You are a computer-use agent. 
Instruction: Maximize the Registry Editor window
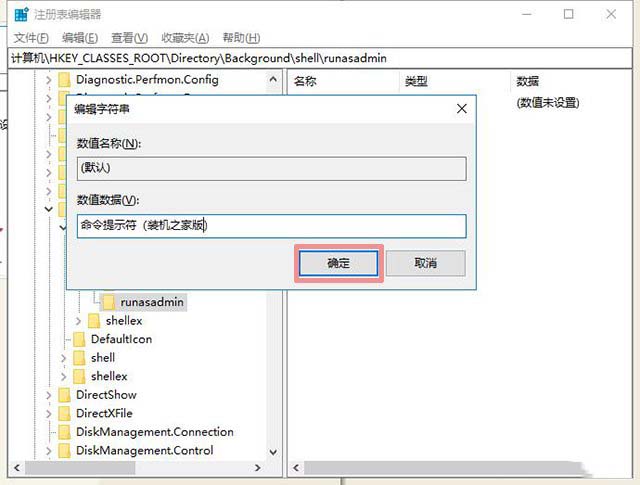click(x=569, y=14)
